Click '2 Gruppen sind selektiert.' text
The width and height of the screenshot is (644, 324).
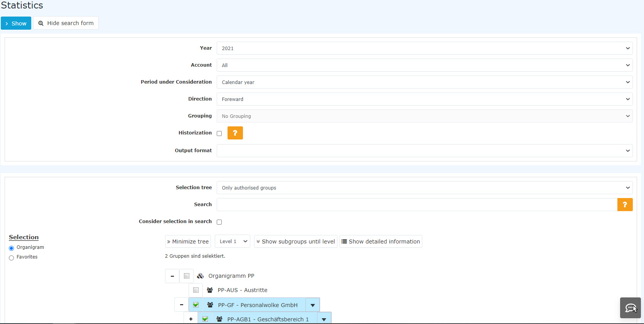(x=195, y=256)
